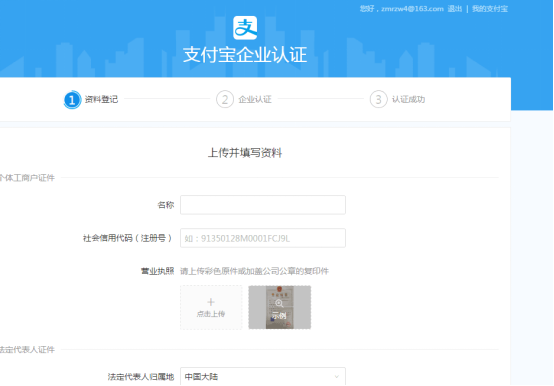The height and width of the screenshot is (386, 554).
Task: Click the 上传并填写资料 heading
Action: point(245,153)
